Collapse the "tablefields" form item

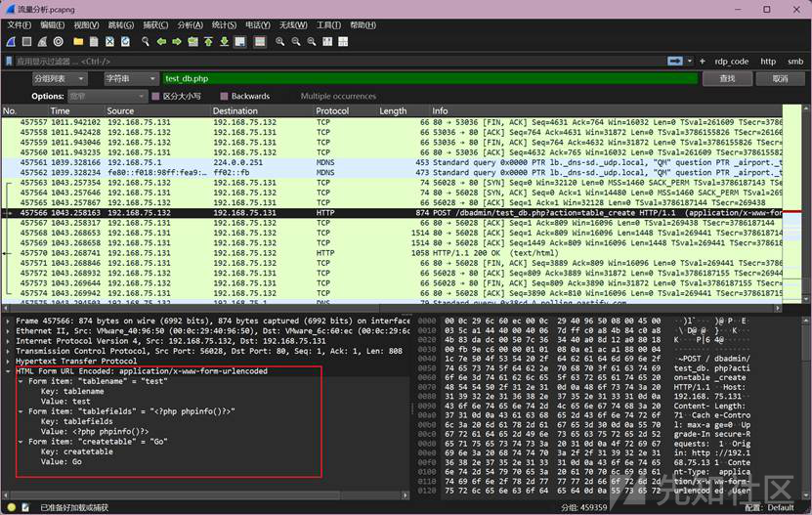point(21,411)
